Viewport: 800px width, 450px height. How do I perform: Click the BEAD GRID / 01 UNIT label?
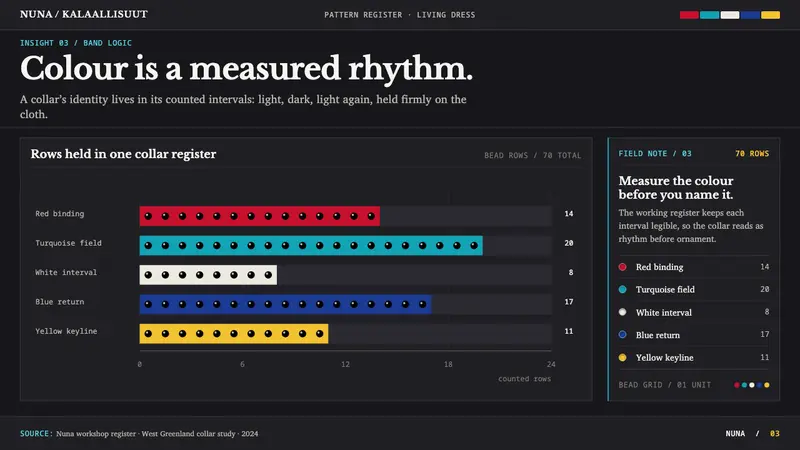click(x=665, y=385)
